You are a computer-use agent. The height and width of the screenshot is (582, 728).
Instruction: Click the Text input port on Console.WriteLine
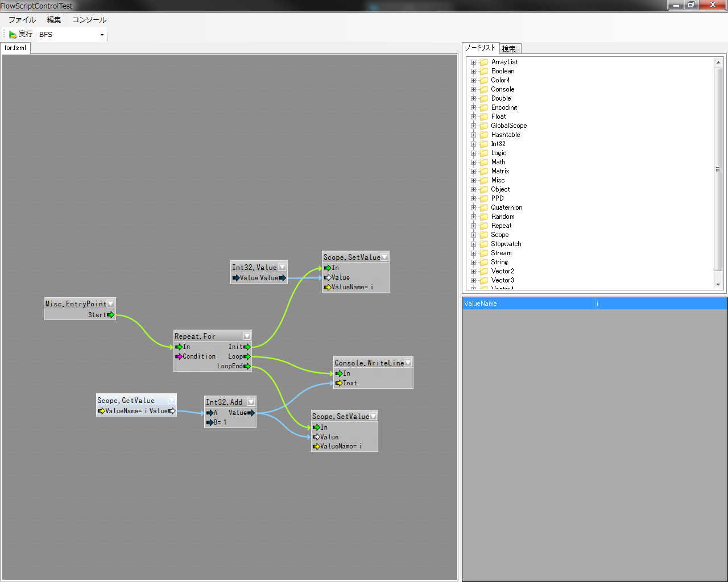339,384
